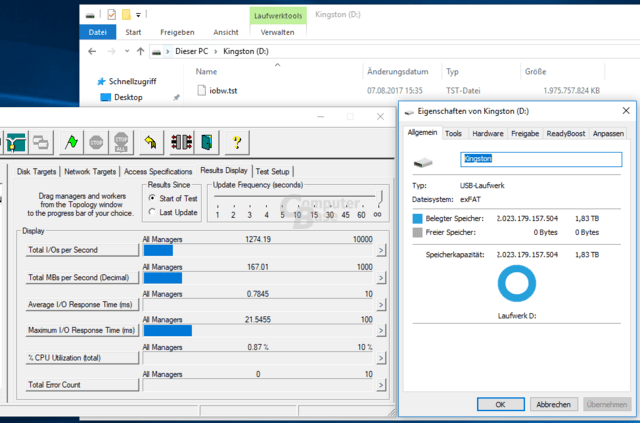The width and height of the screenshot is (640, 423).
Task: Go up one folder level in Explorer
Action: tap(140, 51)
